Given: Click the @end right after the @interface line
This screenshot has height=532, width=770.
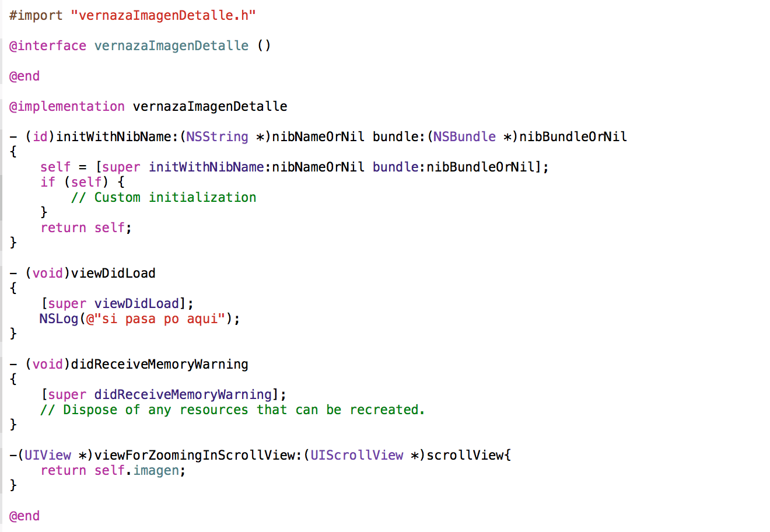Looking at the screenshot, I should (24, 76).
